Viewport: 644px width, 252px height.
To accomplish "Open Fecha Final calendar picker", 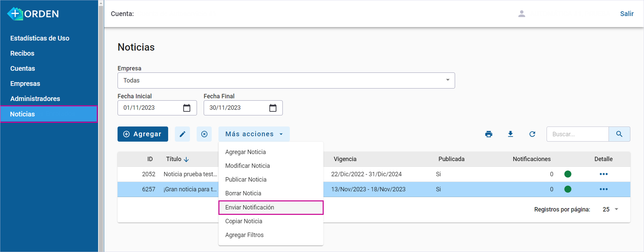I will (272, 108).
